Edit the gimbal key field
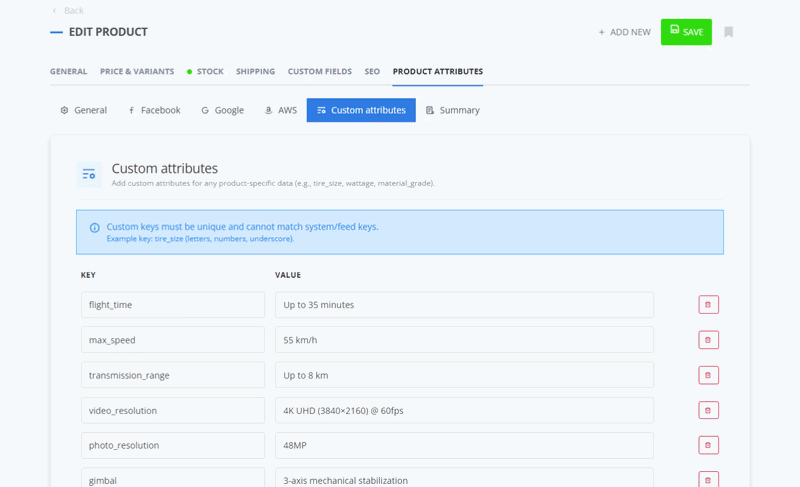The height and width of the screenshot is (487, 800). [x=173, y=478]
